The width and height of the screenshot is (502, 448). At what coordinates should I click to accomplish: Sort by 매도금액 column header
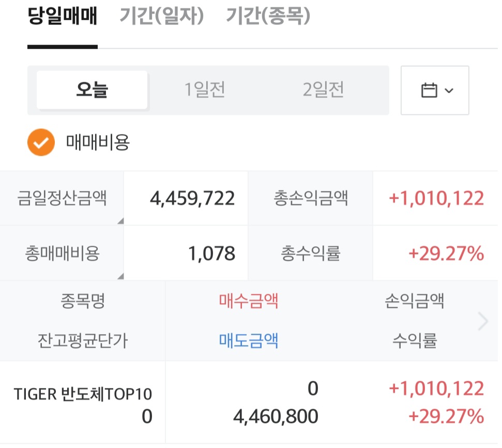point(249,340)
